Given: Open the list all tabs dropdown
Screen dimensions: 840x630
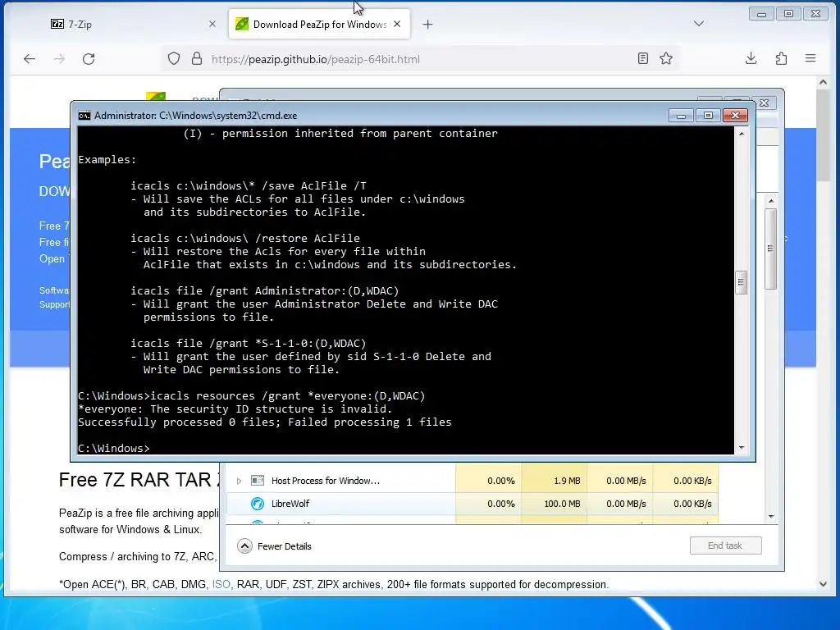Looking at the screenshot, I should coord(699,24).
